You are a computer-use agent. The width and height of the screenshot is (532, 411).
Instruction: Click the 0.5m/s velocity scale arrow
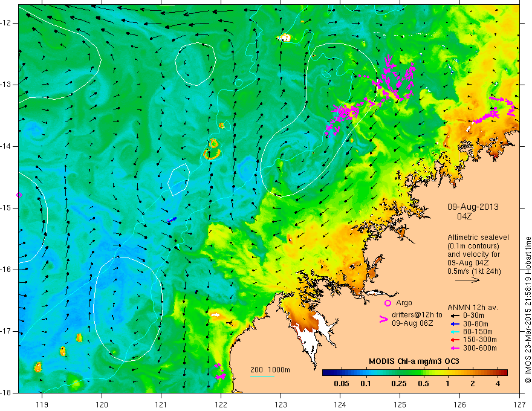[x=467, y=280]
